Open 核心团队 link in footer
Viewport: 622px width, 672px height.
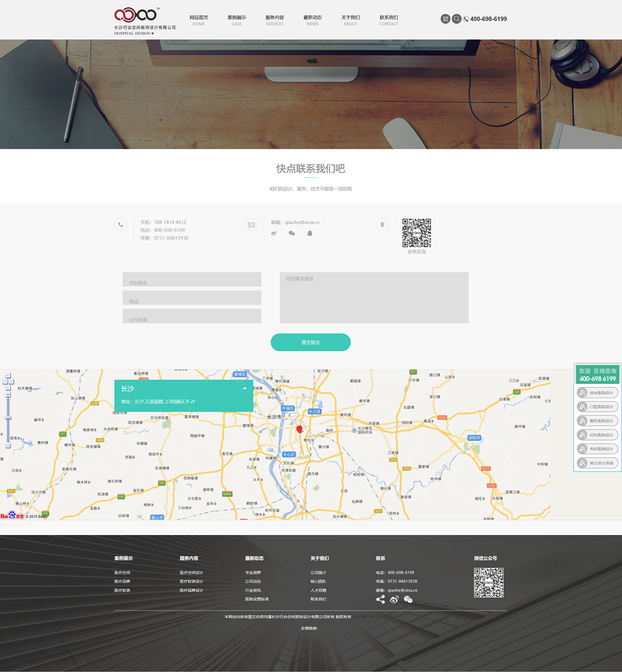(318, 582)
